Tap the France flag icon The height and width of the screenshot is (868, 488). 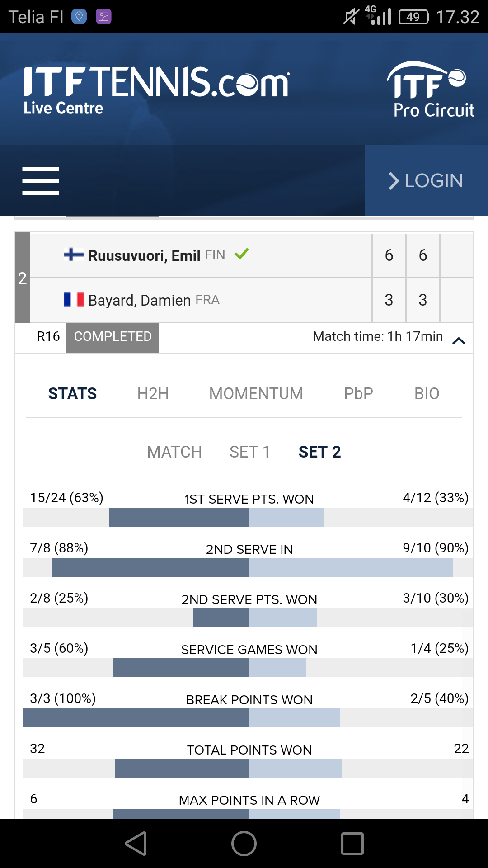point(74,300)
